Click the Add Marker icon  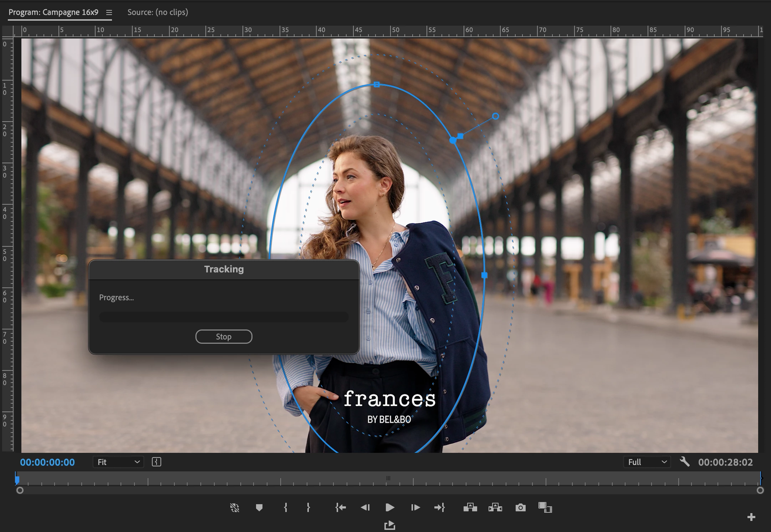pyautogui.click(x=259, y=507)
